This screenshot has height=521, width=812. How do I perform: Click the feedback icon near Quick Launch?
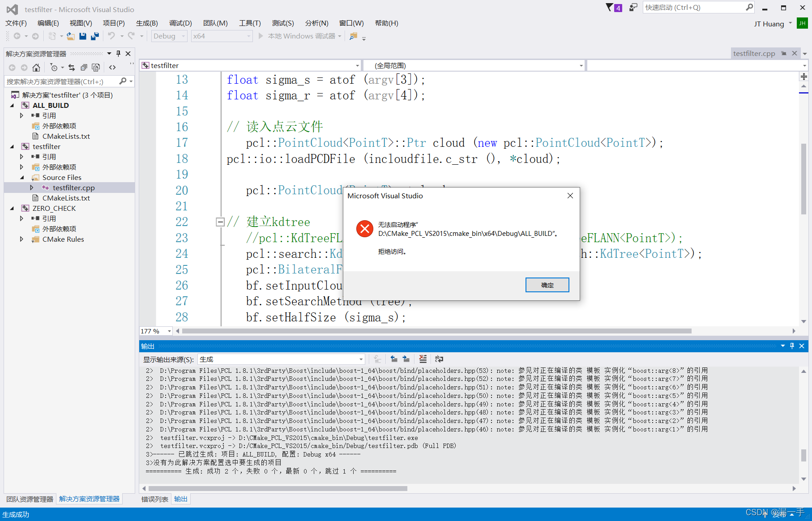tap(633, 7)
